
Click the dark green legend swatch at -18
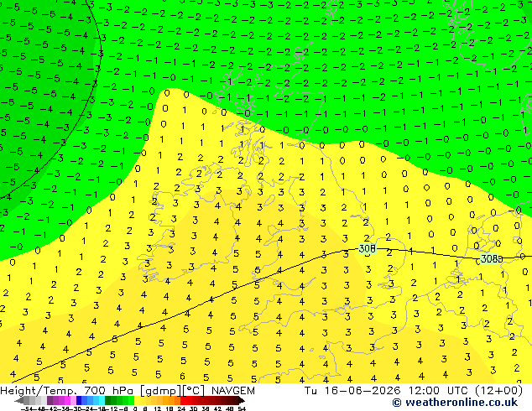[x=108, y=400]
